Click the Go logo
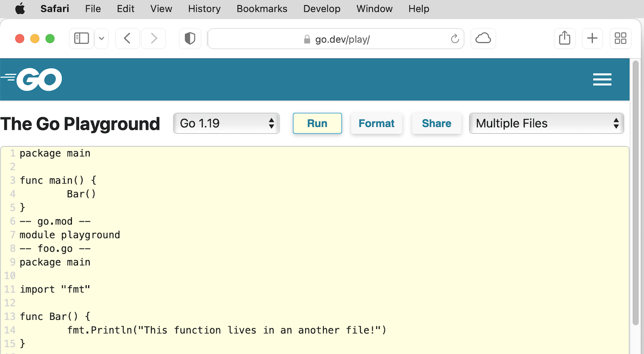Image resolution: width=644 pixels, height=354 pixels. click(x=32, y=79)
